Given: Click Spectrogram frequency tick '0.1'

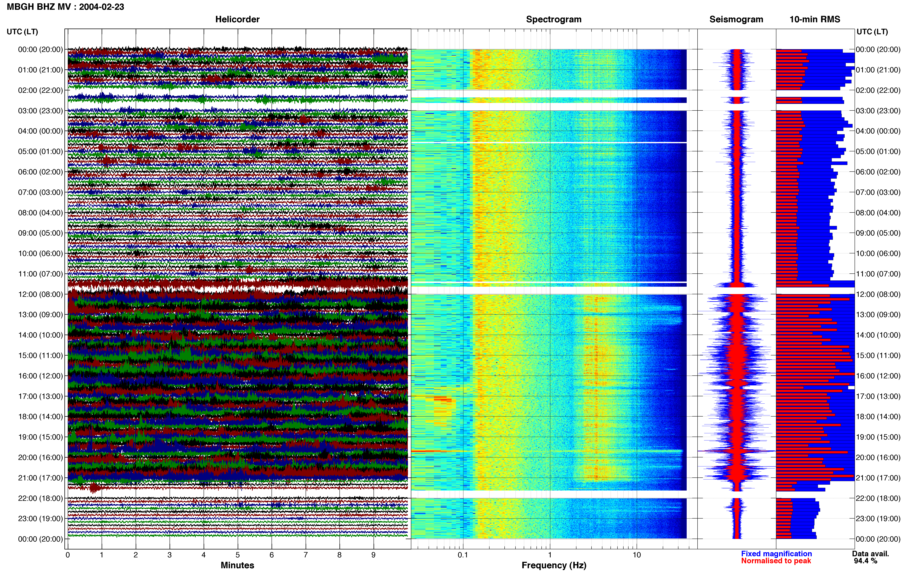Looking at the screenshot, I should pos(463,555).
